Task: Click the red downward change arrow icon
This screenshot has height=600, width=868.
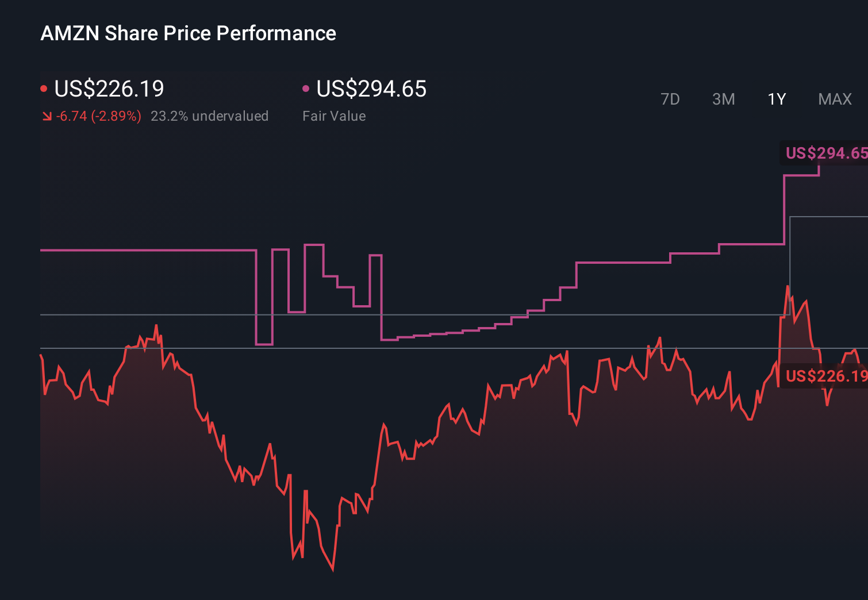Action: [47, 116]
